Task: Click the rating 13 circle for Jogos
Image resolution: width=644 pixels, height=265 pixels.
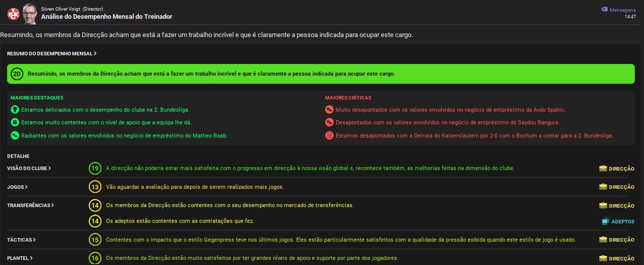Action: click(95, 187)
